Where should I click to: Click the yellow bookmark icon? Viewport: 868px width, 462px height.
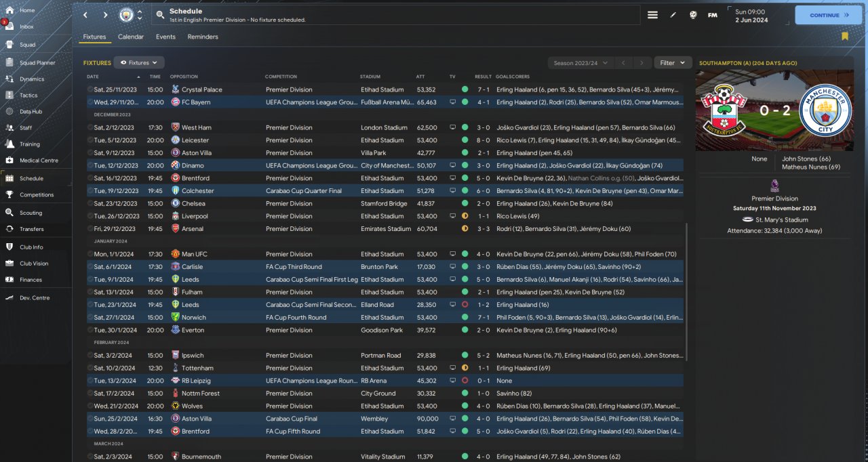(x=844, y=37)
